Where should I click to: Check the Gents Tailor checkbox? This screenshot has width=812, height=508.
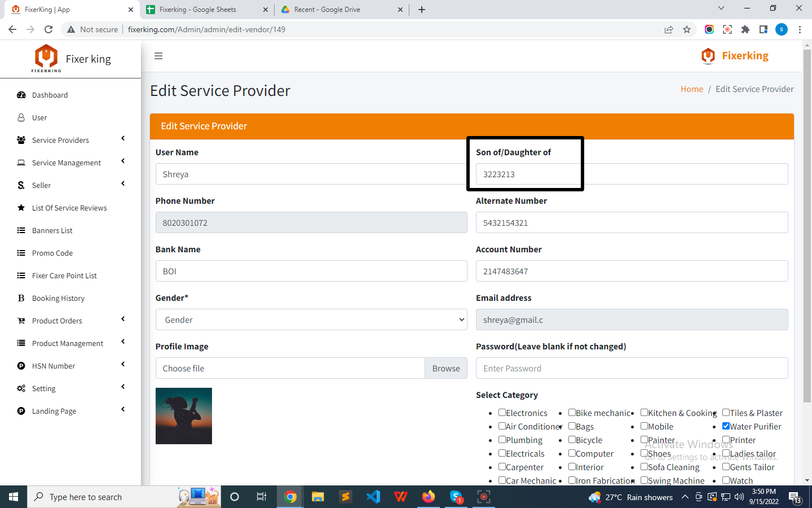pos(726,467)
